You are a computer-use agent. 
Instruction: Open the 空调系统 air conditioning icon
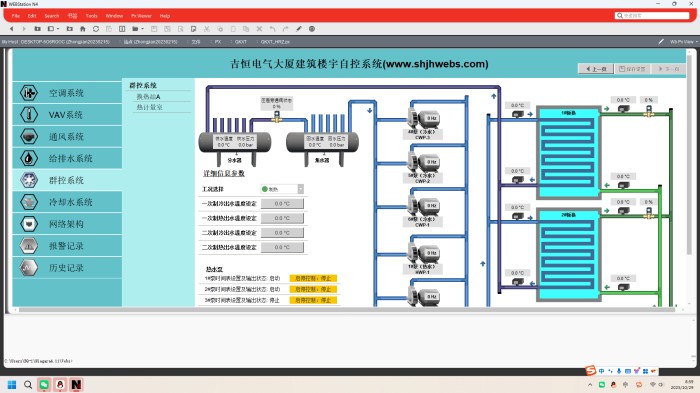tap(29, 93)
